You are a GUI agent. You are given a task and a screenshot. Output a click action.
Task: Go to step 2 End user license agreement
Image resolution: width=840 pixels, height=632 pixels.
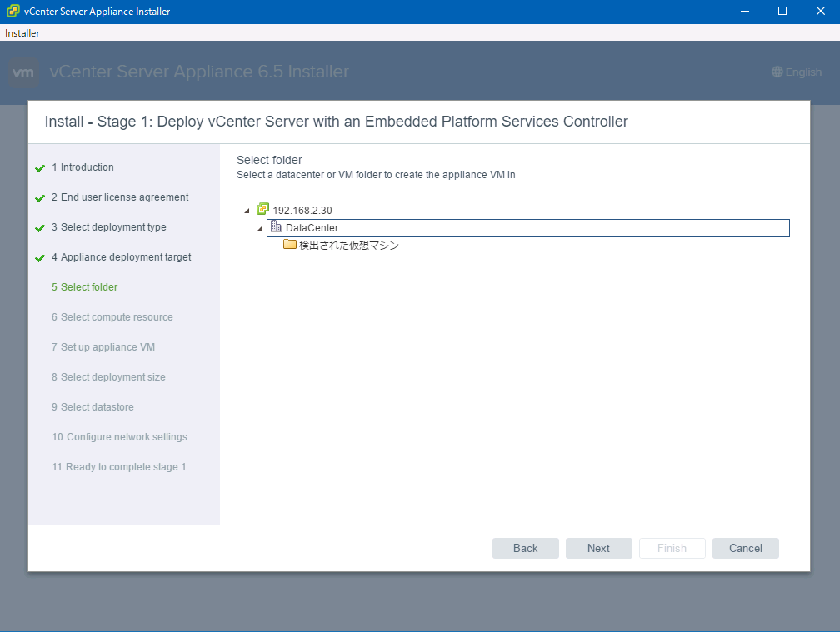click(x=120, y=197)
